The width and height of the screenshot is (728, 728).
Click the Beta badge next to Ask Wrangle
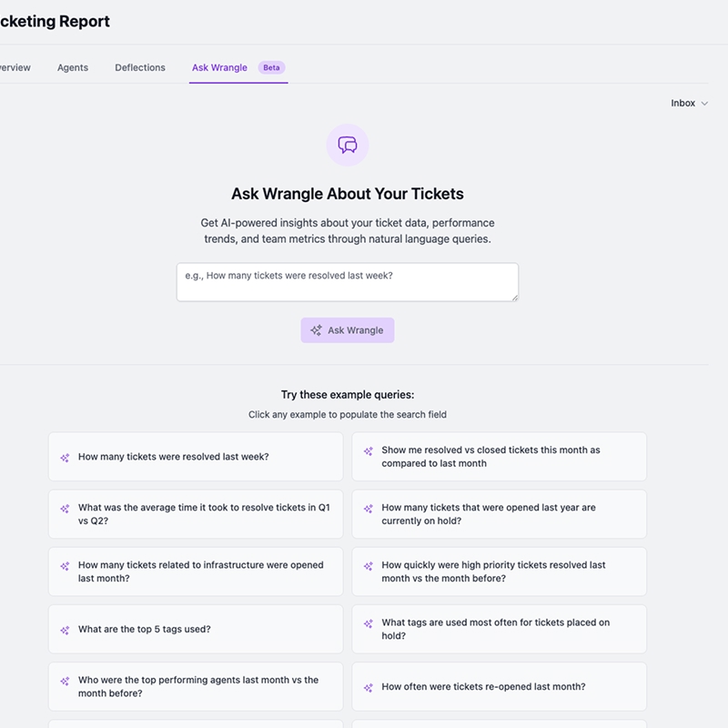click(271, 67)
